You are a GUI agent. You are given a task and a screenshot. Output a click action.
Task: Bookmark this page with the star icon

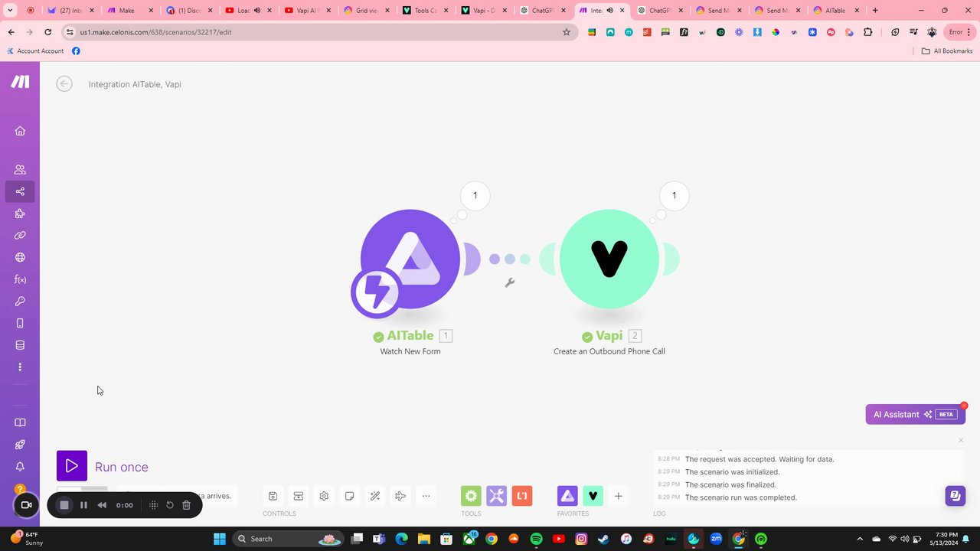tap(567, 32)
